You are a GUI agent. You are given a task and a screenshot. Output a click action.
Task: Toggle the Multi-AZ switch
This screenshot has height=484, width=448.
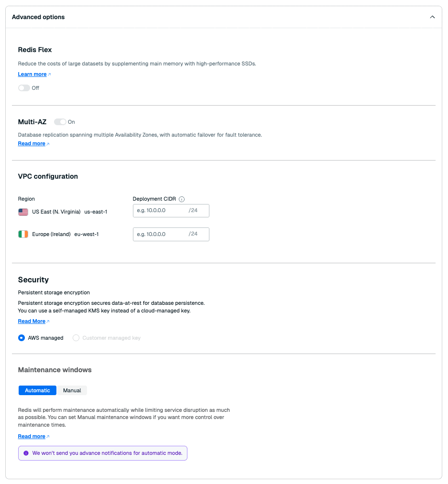tap(60, 122)
